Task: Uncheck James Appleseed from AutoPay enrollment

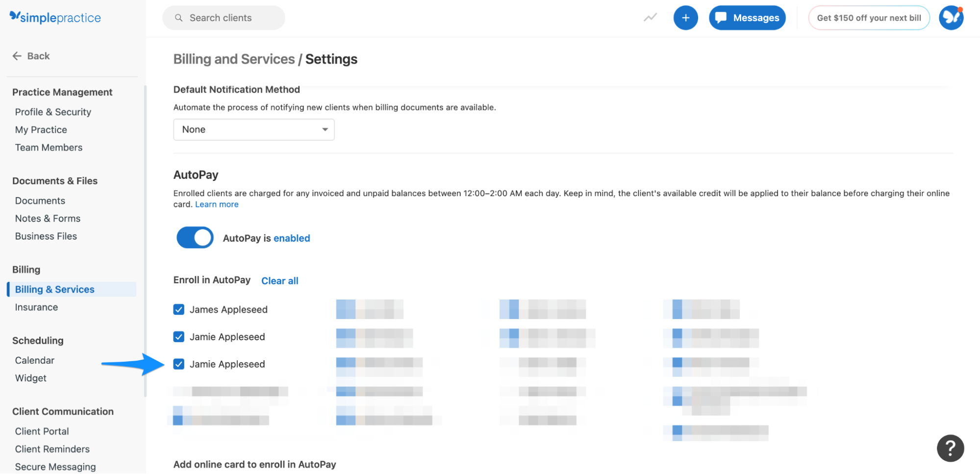Action: tap(178, 309)
